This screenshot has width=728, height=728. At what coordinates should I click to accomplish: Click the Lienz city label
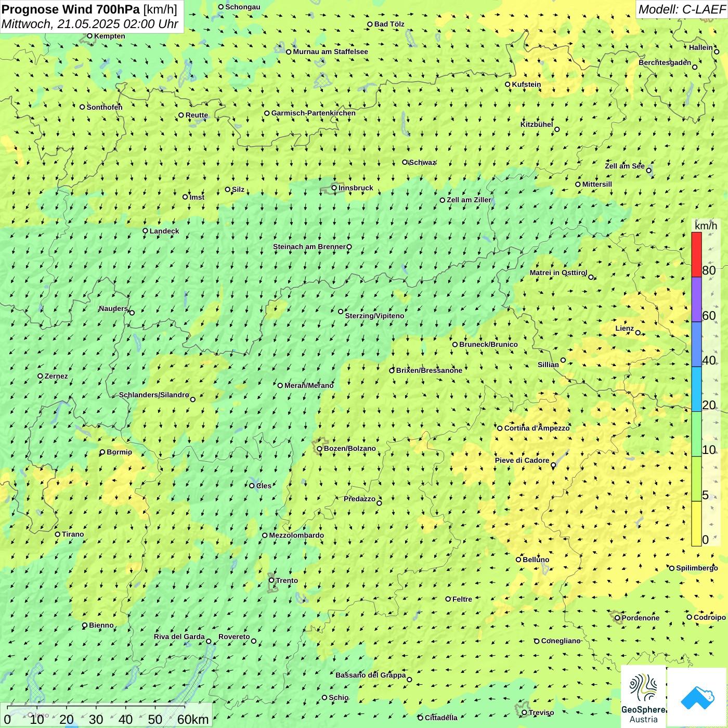pos(625,328)
